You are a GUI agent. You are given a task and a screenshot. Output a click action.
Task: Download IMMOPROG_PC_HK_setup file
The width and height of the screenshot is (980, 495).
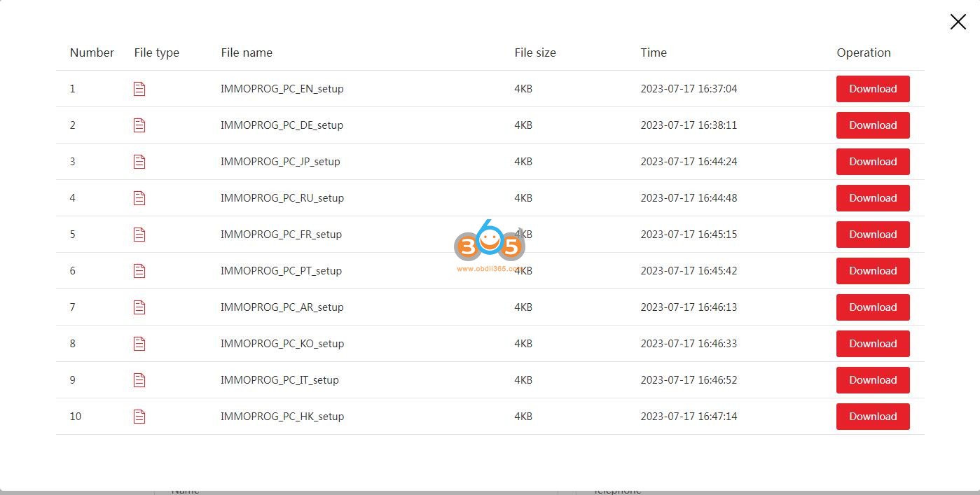[873, 417]
